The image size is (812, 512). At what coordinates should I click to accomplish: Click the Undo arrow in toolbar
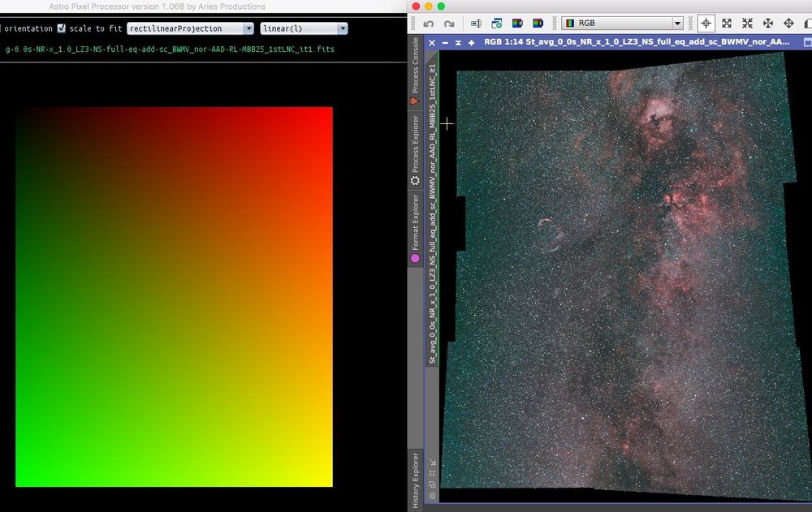[x=428, y=24]
